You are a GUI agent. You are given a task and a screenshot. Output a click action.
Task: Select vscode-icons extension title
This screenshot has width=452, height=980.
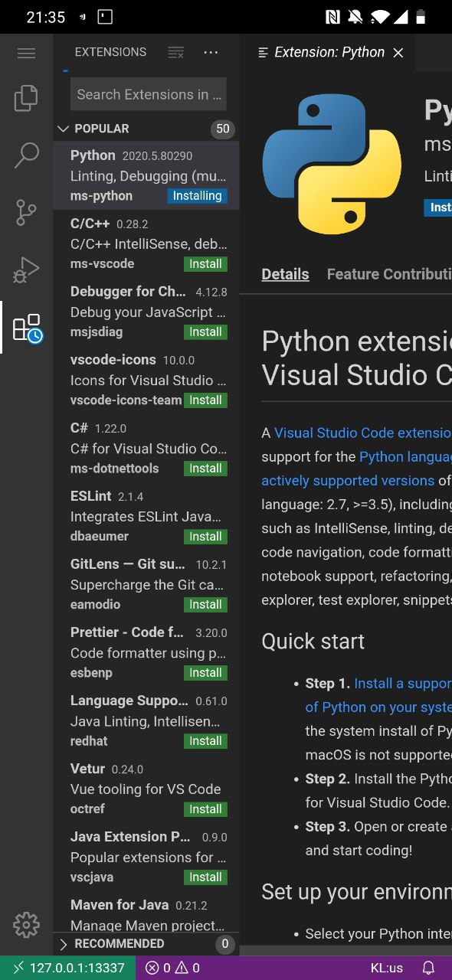pyautogui.click(x=113, y=360)
